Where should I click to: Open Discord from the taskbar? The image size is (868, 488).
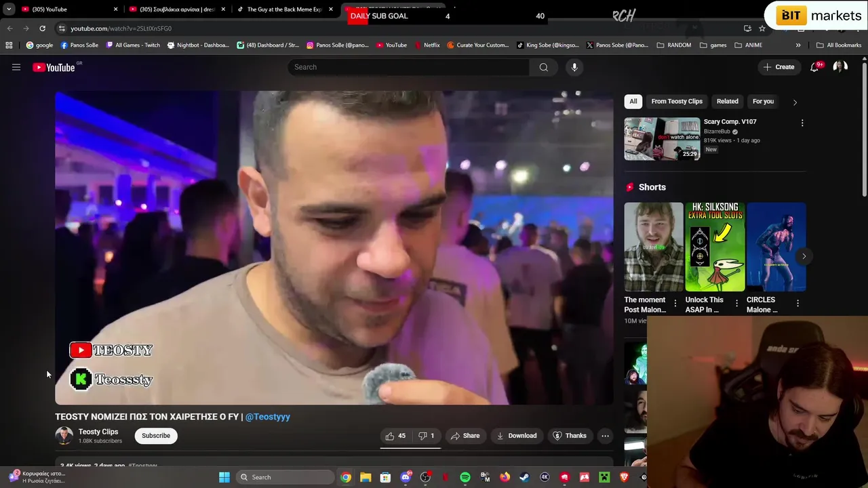(406, 477)
